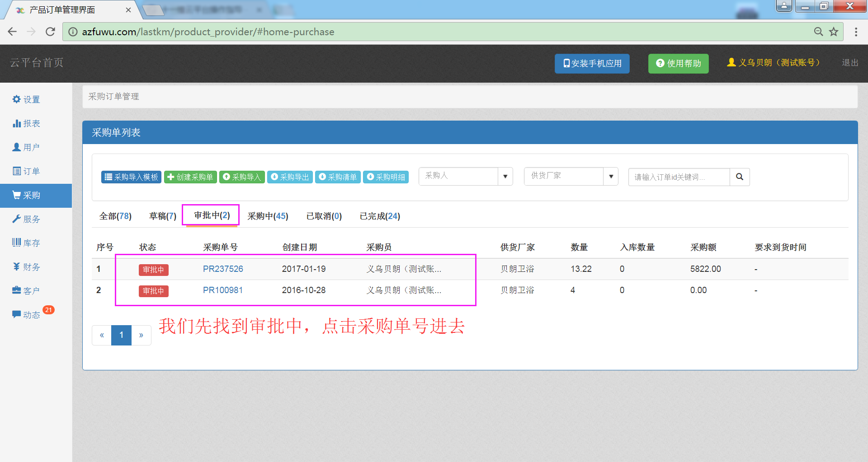868x462 pixels.
Task: Click 云平台首页 home link
Action: click(x=37, y=63)
